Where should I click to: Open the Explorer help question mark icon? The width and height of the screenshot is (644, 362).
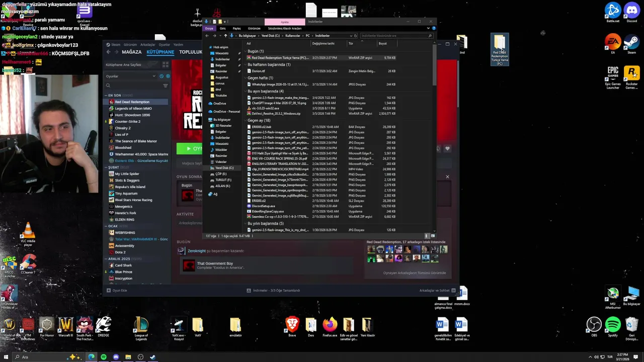click(434, 28)
